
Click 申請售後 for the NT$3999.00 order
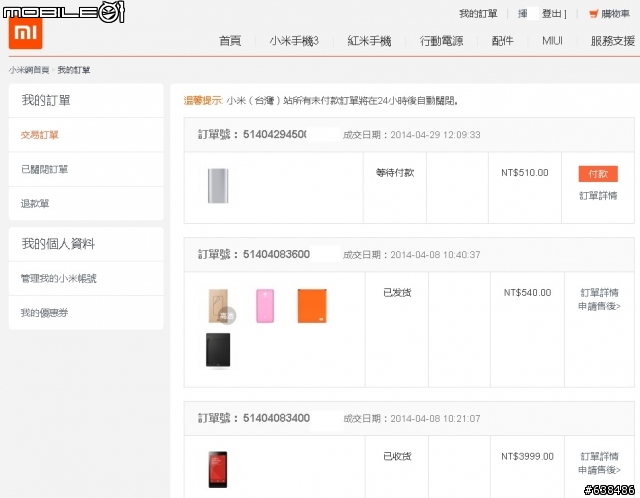coord(599,470)
